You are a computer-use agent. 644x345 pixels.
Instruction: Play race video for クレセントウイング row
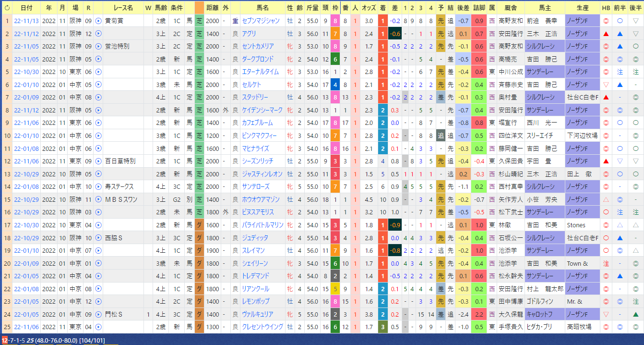click(x=98, y=327)
